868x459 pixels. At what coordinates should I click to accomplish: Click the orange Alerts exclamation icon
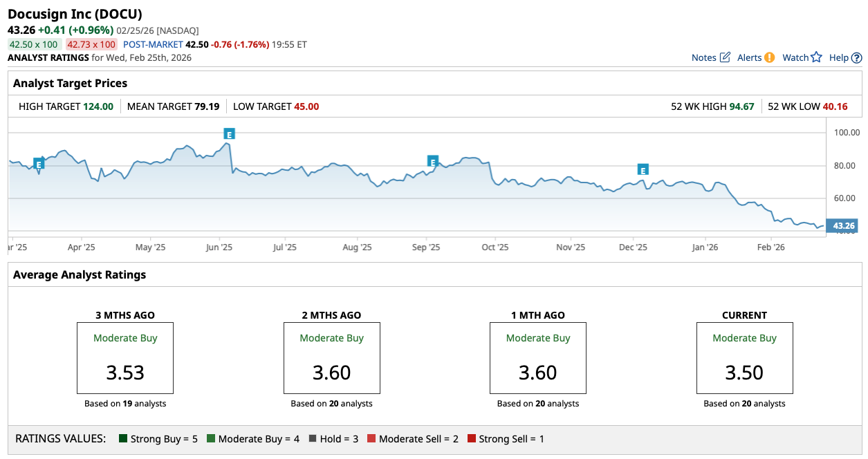(769, 57)
